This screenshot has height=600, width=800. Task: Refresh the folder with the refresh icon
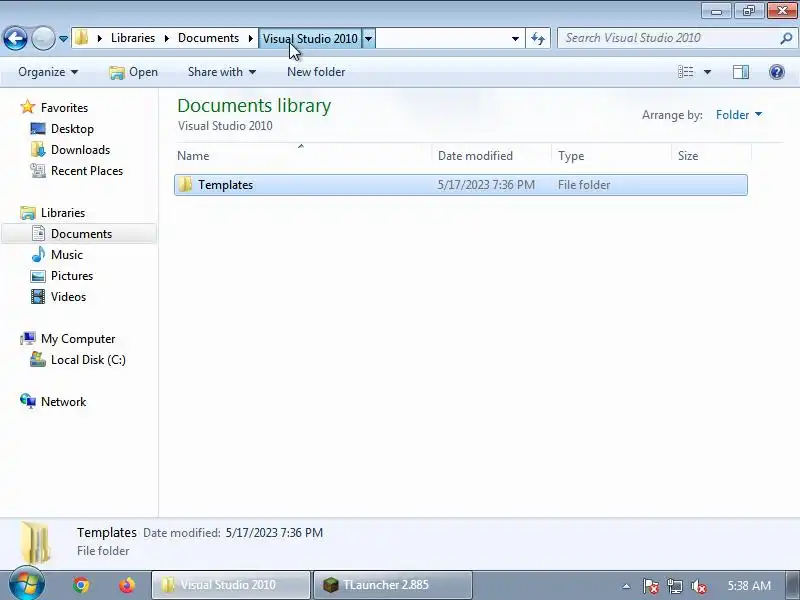coord(538,39)
